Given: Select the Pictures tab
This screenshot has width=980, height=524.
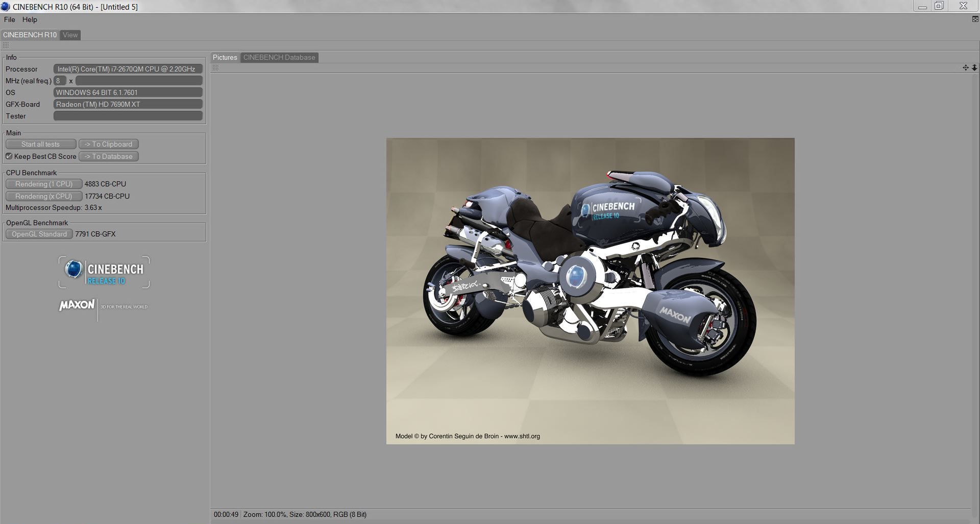Looking at the screenshot, I should (x=225, y=57).
